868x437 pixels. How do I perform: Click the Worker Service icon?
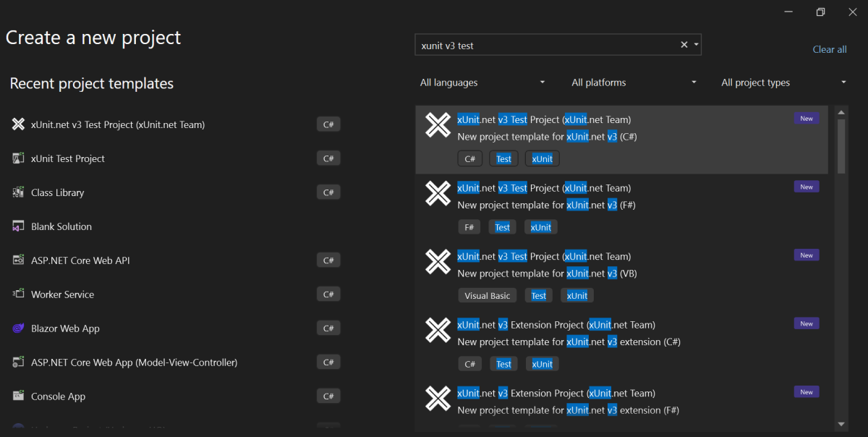(x=19, y=294)
